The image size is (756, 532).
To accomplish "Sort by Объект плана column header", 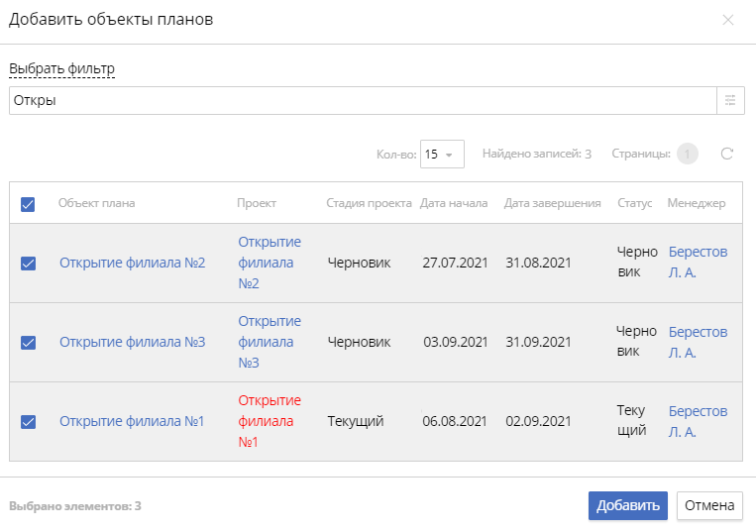I will [x=96, y=203].
